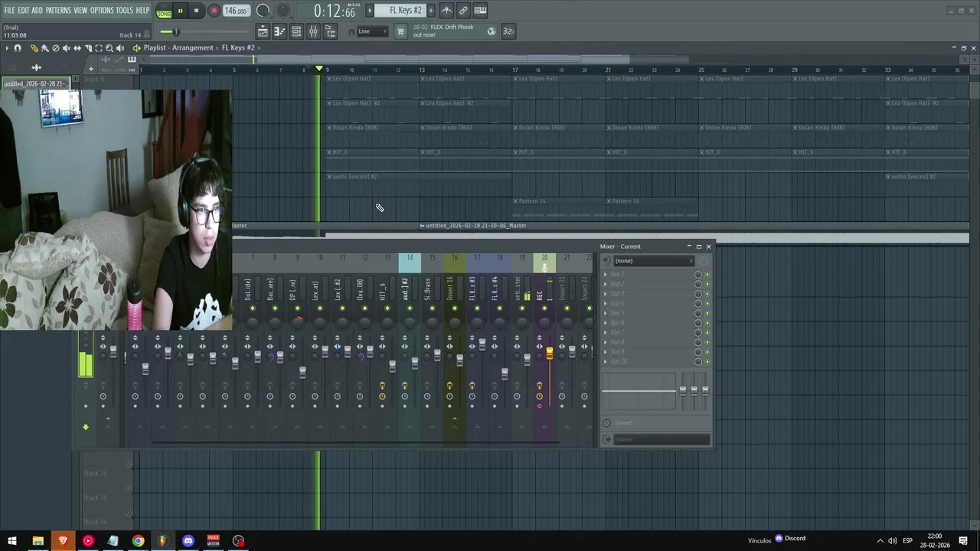
Task: Adjust mixer track 20 volume fader
Action: click(x=550, y=352)
